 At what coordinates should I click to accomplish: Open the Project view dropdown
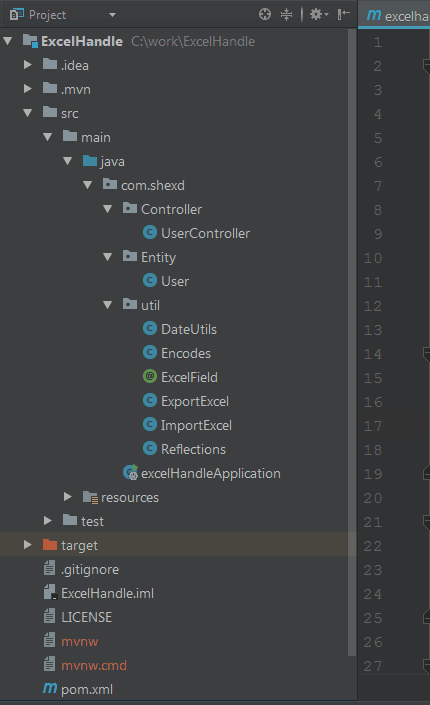(x=112, y=15)
